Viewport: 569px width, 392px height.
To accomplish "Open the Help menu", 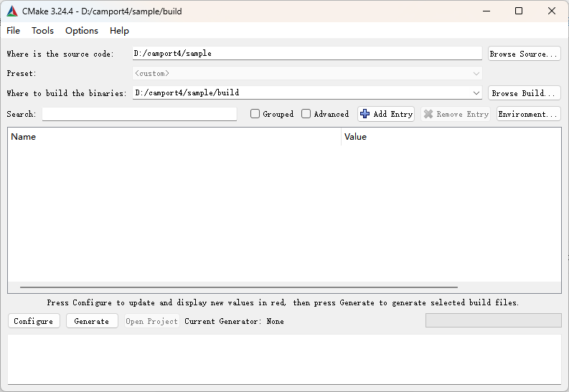I will [x=119, y=30].
